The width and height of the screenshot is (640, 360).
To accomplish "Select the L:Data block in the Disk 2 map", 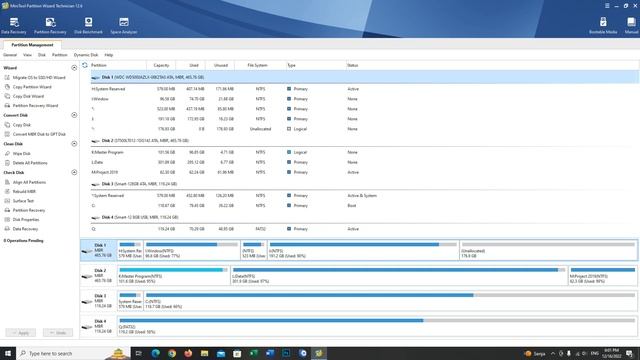I will [x=399, y=276].
